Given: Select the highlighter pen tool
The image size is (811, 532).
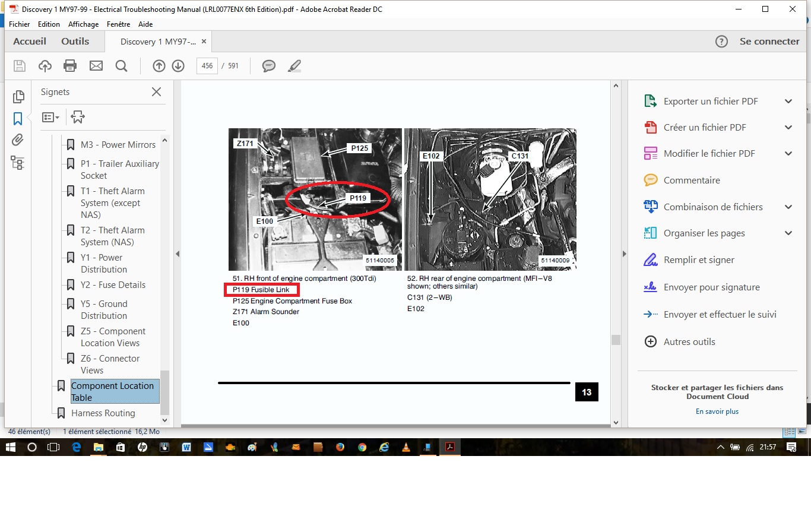Looking at the screenshot, I should point(294,66).
